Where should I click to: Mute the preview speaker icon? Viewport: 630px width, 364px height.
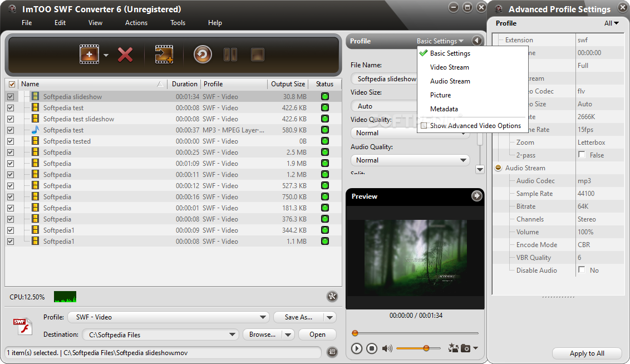click(x=387, y=348)
